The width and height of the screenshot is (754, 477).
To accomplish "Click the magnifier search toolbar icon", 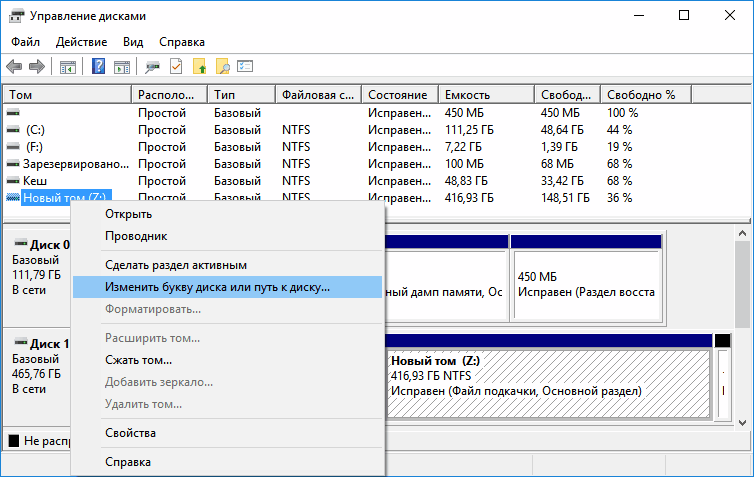I will tap(222, 67).
